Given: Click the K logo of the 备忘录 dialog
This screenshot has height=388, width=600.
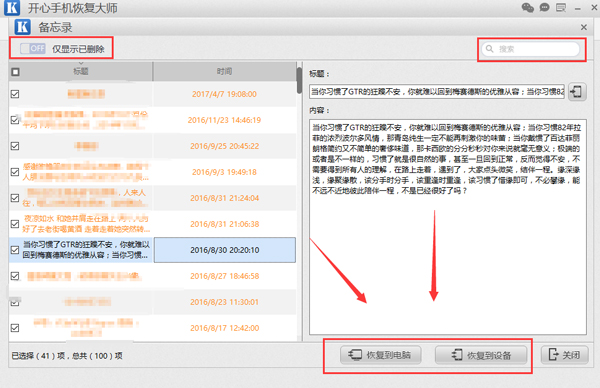Looking at the screenshot, I should [x=23, y=27].
